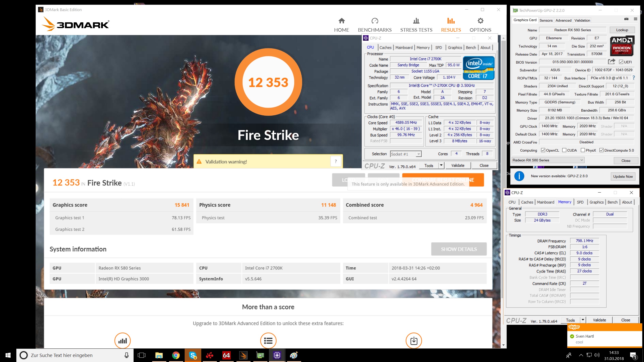The image size is (644, 362).
Task: Open 3DMark Results section
Action: click(451, 25)
